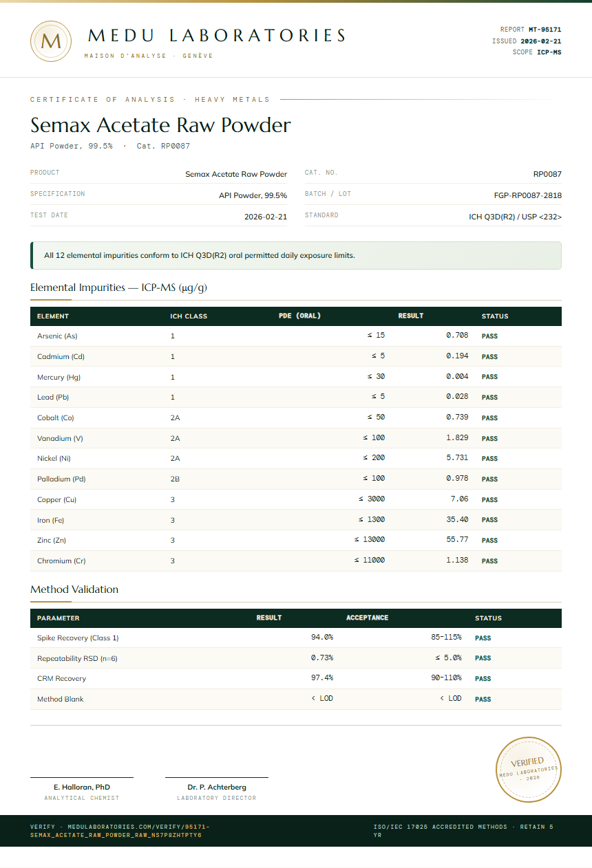Click the Elemental Impurities ICP-MS section heading

tap(118, 287)
